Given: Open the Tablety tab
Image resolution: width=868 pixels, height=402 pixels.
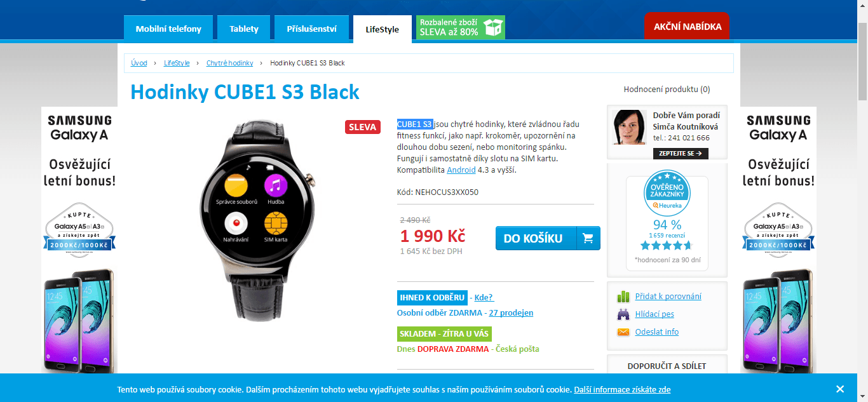Looking at the screenshot, I should 244,29.
